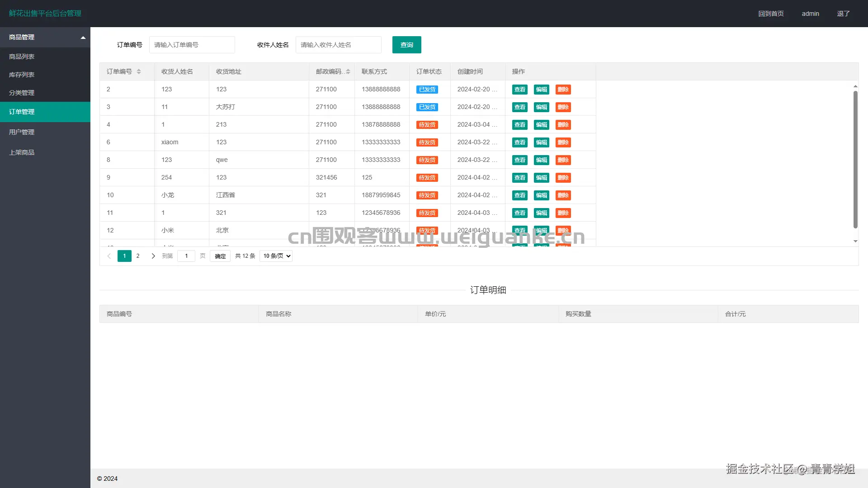
Task: View order 6 with 查看 button
Action: click(x=520, y=142)
